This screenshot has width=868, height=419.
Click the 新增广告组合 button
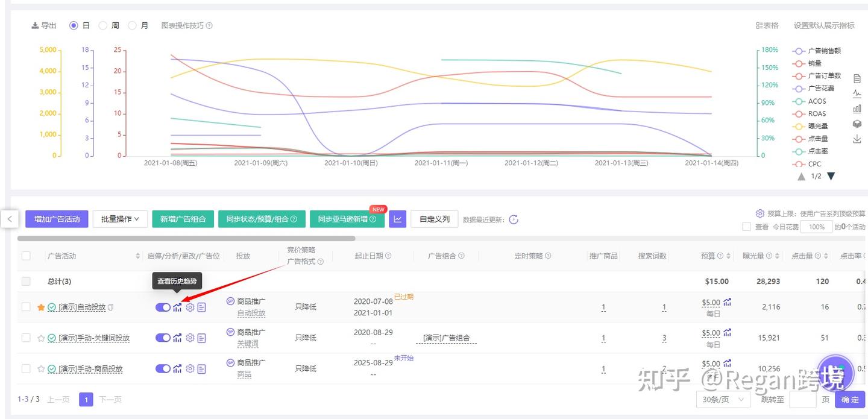pos(183,219)
